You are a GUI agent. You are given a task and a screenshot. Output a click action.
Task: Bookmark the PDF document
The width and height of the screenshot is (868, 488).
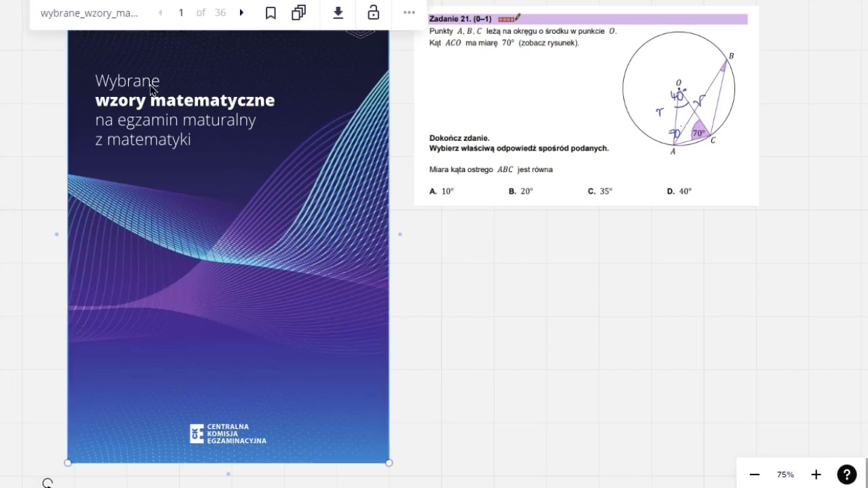click(271, 13)
